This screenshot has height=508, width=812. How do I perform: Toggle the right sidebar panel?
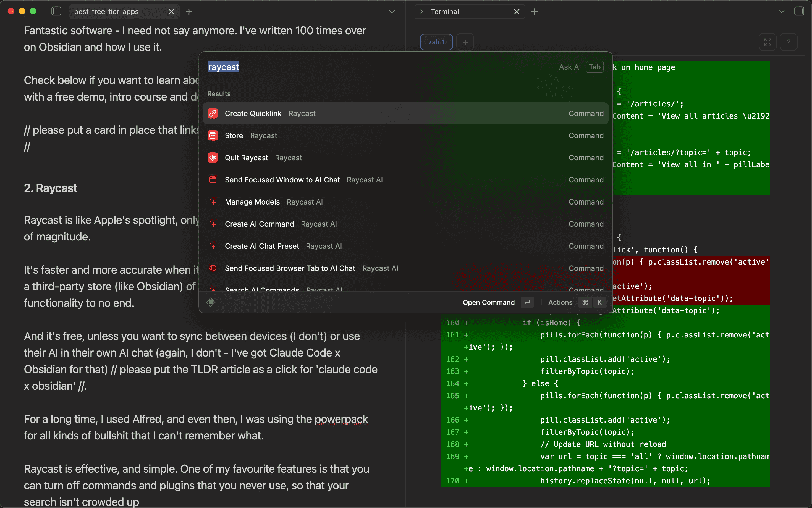[799, 11]
